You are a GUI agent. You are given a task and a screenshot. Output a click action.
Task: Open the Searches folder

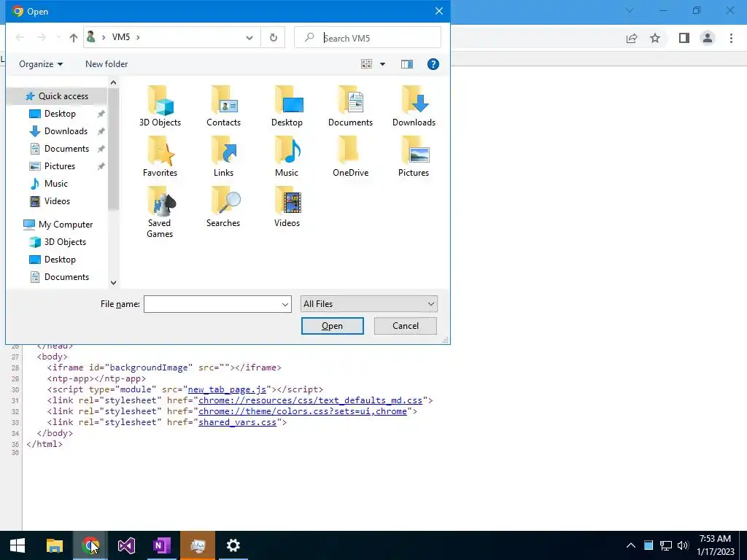tap(223, 207)
